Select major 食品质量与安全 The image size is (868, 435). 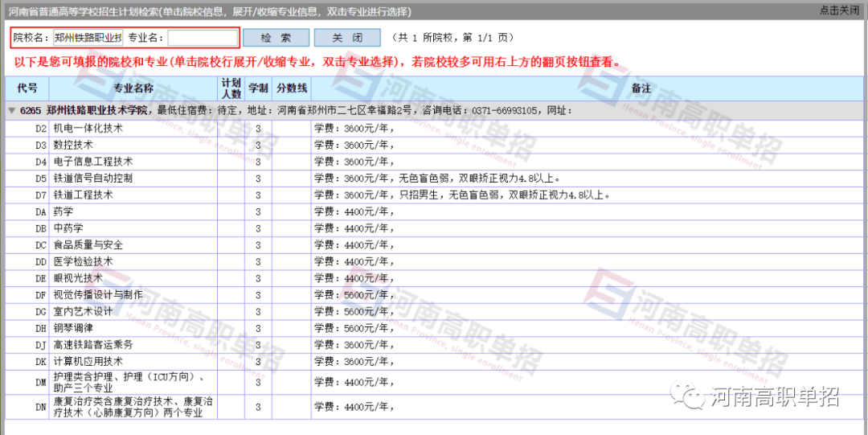point(88,245)
